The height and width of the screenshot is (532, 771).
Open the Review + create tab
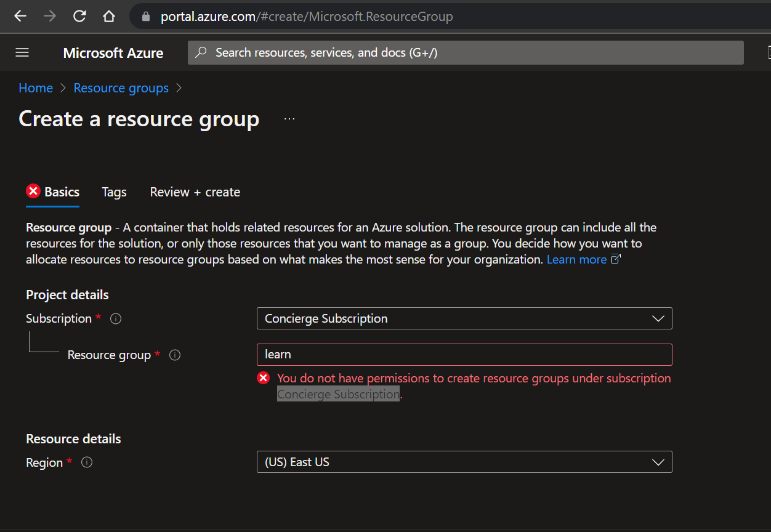195,191
